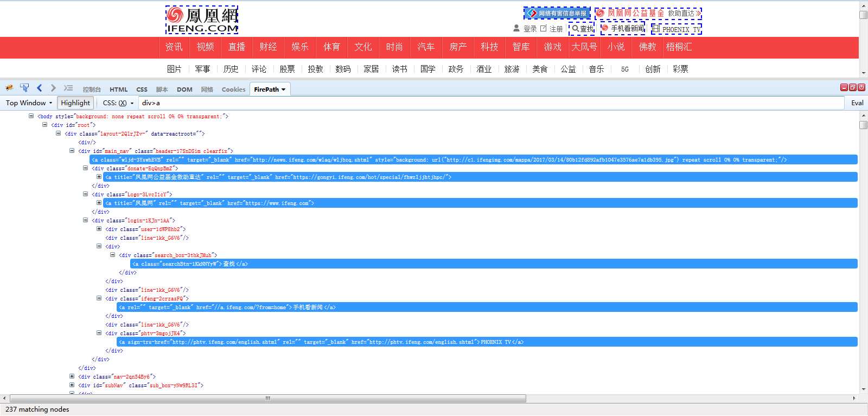Switch to the Cookies tab
This screenshot has height=416, width=868.
233,89
